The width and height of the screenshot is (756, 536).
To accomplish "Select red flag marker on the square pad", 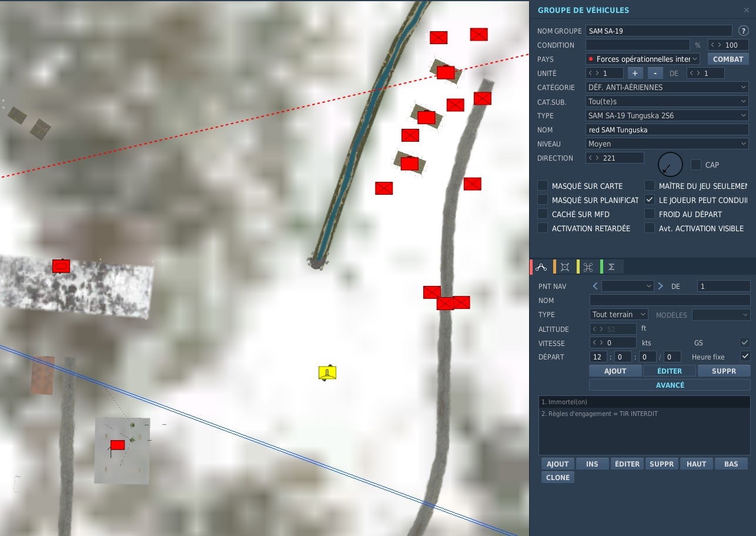I will tap(118, 445).
